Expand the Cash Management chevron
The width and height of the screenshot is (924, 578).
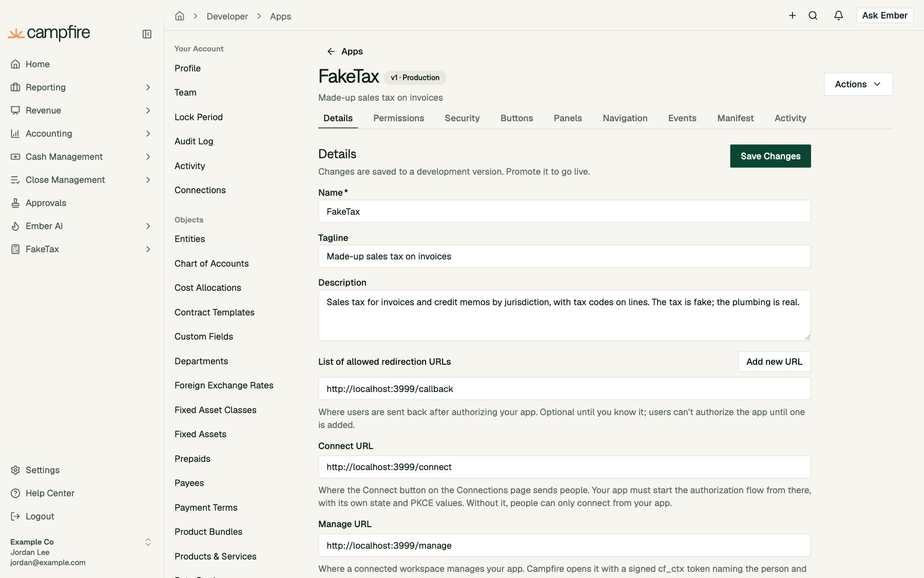pyautogui.click(x=148, y=157)
